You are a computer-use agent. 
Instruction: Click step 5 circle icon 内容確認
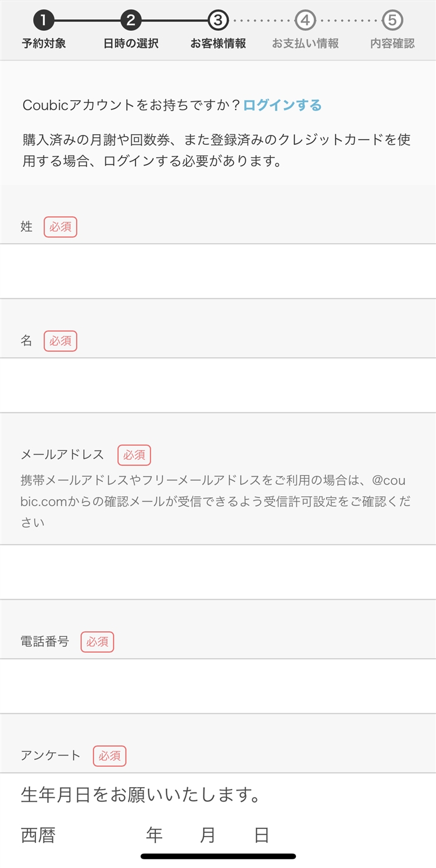click(x=392, y=21)
